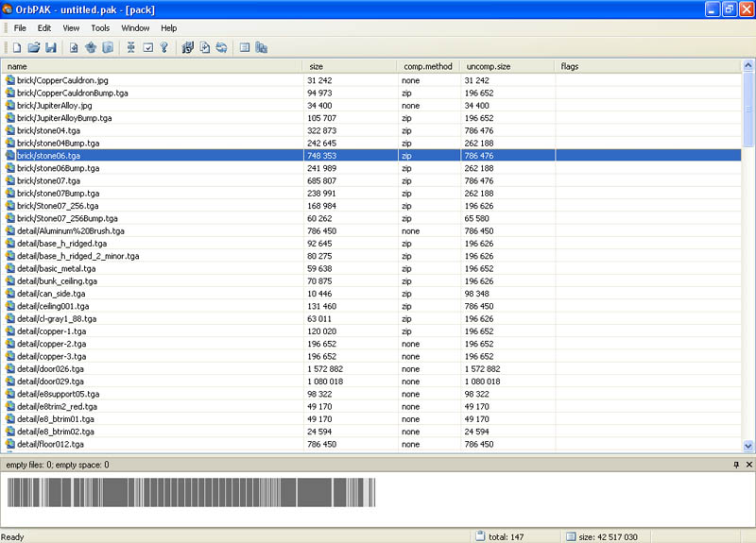Toggle the pin on the empty files panel
The image size is (756, 543).
point(736,465)
